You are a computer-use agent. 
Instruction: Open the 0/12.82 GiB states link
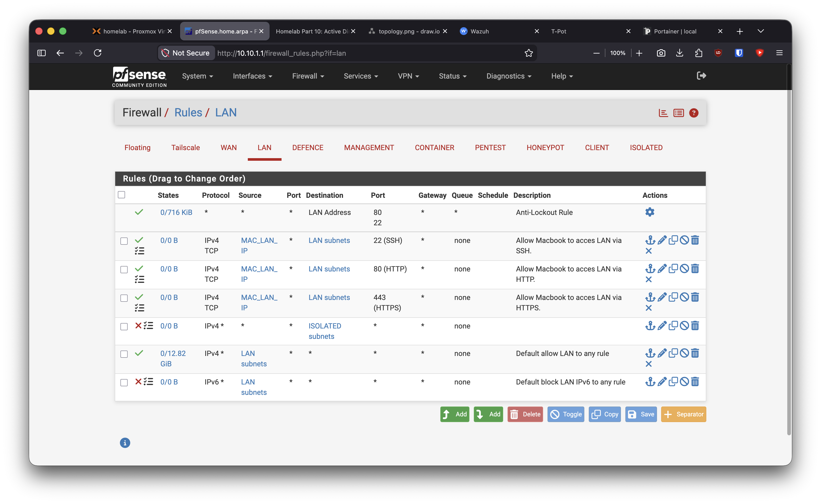click(x=173, y=358)
